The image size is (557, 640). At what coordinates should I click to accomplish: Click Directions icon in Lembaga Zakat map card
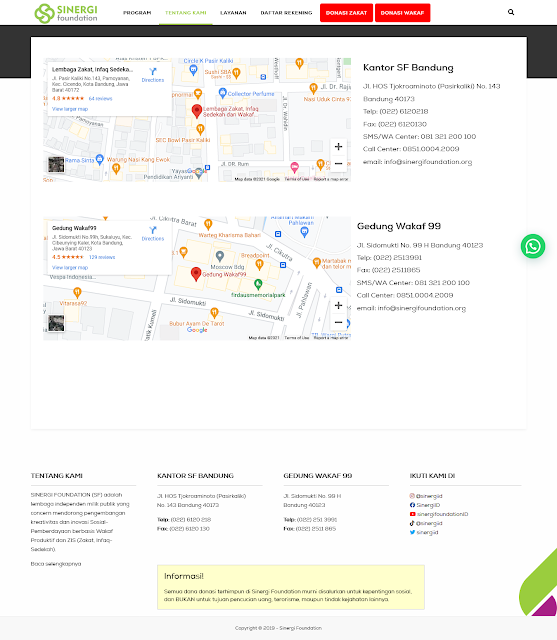153,71
